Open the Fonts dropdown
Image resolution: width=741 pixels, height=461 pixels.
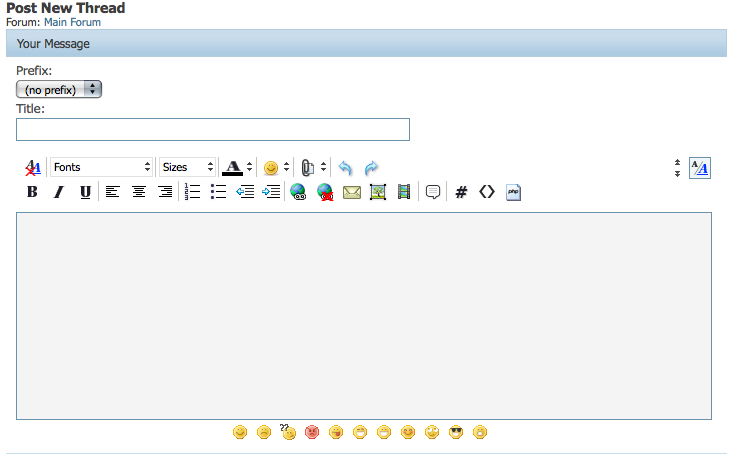pyautogui.click(x=101, y=167)
